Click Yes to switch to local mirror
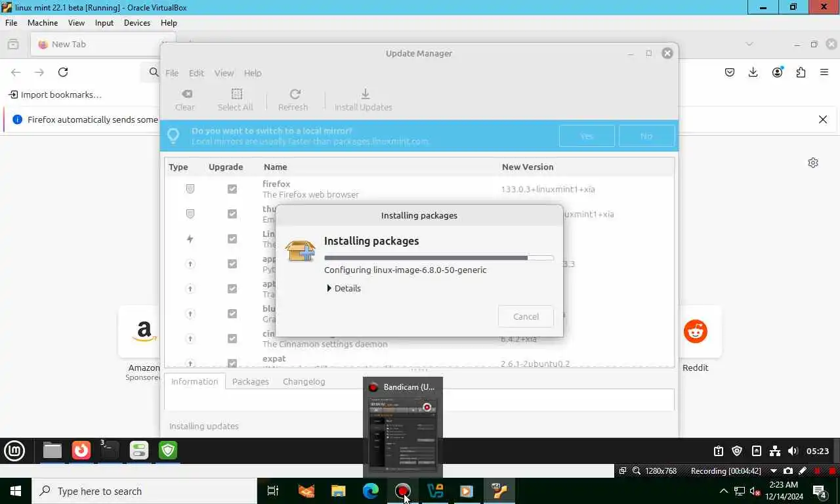840x504 pixels. click(587, 136)
